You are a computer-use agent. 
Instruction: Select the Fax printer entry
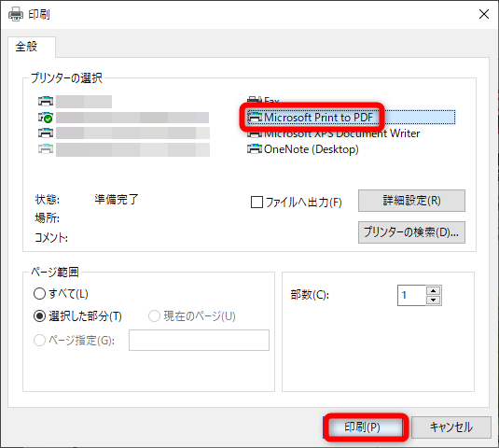coord(264,100)
